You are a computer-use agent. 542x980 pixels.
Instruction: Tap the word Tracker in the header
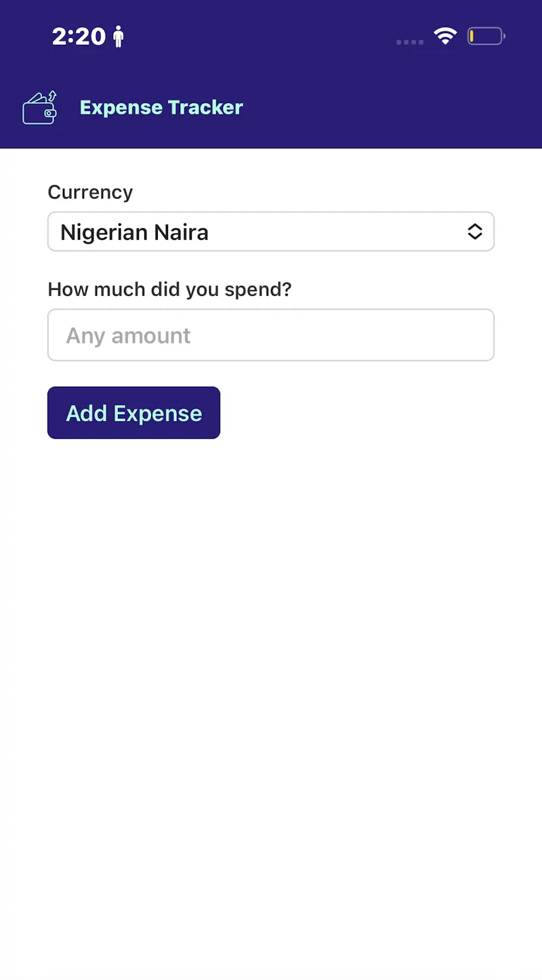pos(205,108)
